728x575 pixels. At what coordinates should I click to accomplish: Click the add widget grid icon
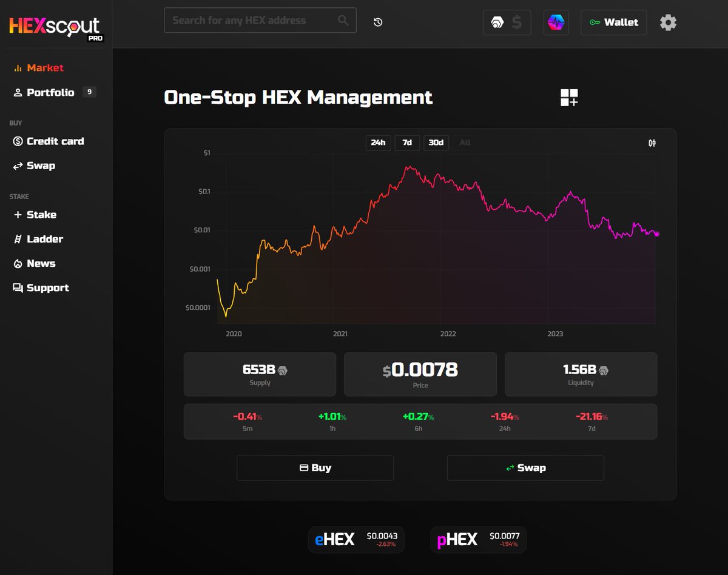tap(569, 98)
